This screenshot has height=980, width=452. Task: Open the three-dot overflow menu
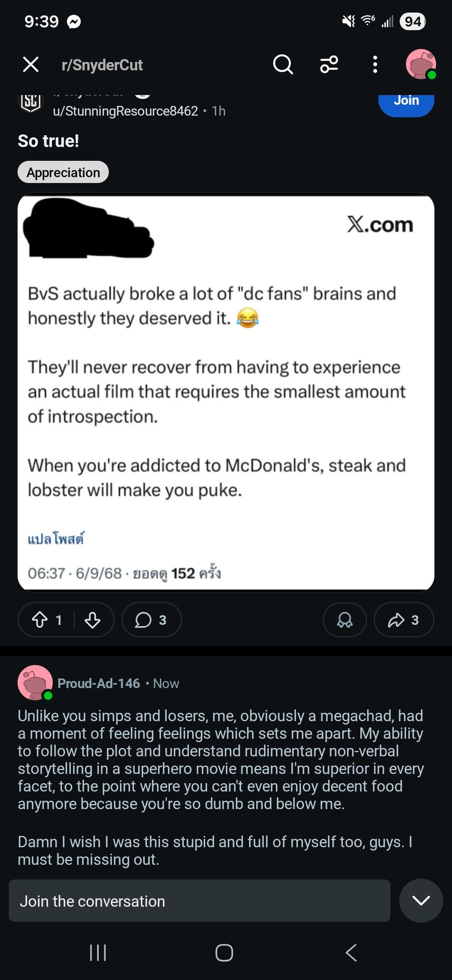[x=375, y=65]
